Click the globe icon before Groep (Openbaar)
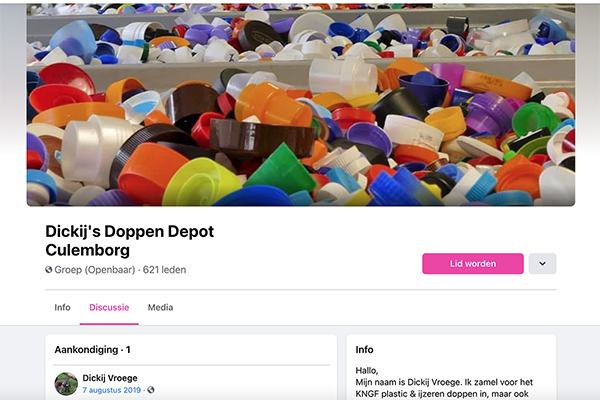Viewport: 600px width, 400px height. click(x=49, y=269)
